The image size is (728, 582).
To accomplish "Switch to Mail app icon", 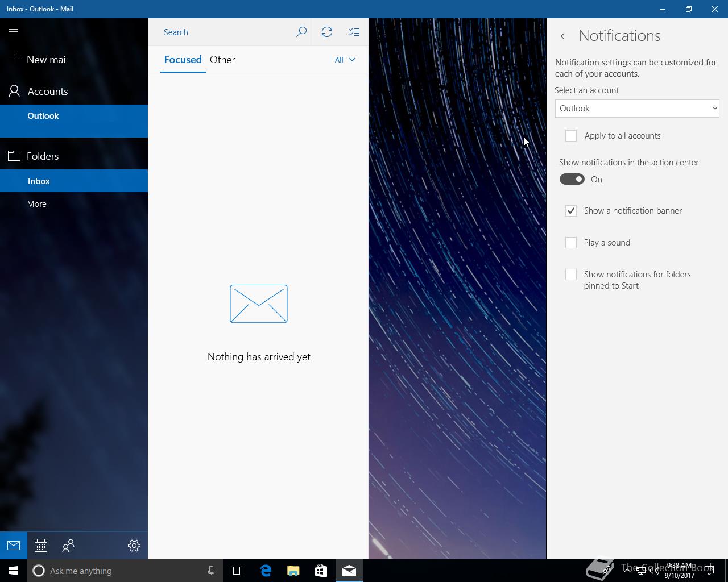I will click(x=14, y=546).
